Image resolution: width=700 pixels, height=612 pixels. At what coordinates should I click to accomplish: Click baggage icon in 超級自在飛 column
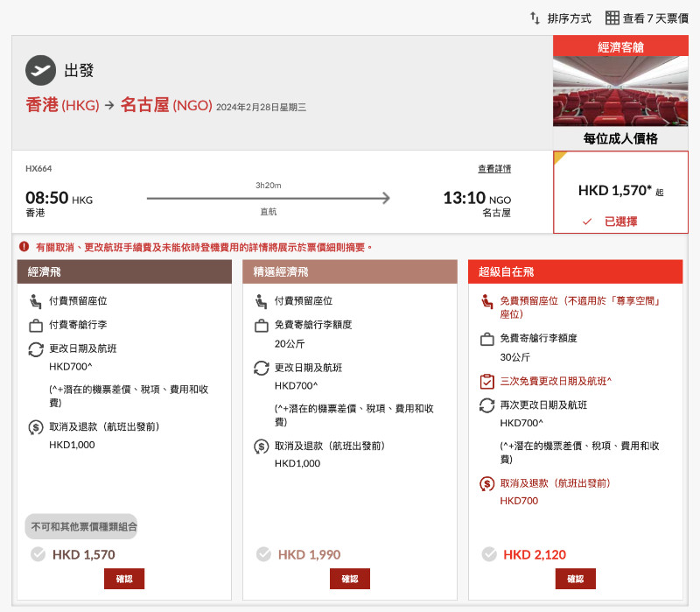(x=487, y=339)
